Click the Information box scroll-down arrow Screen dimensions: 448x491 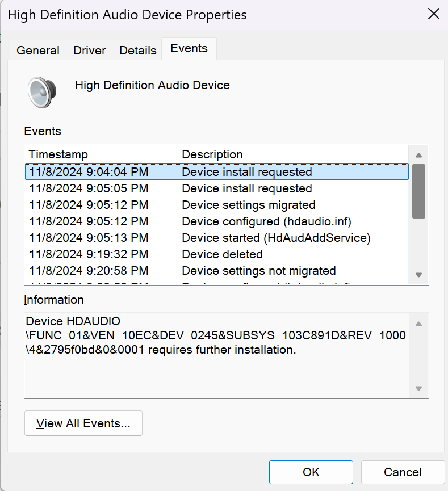pyautogui.click(x=418, y=389)
